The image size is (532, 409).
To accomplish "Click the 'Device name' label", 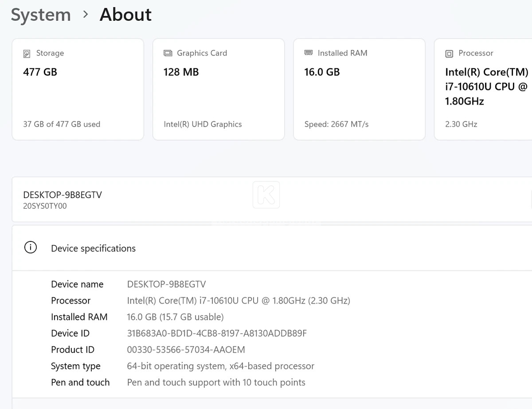I will pyautogui.click(x=77, y=284).
